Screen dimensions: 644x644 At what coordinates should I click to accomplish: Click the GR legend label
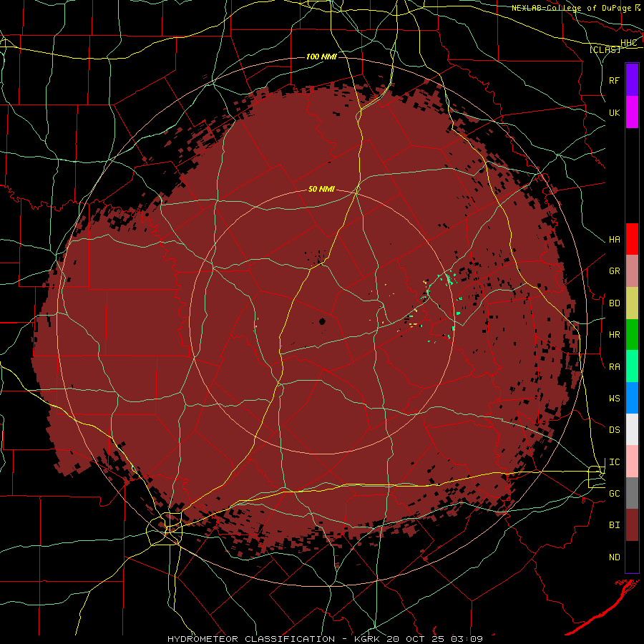pyautogui.click(x=614, y=271)
